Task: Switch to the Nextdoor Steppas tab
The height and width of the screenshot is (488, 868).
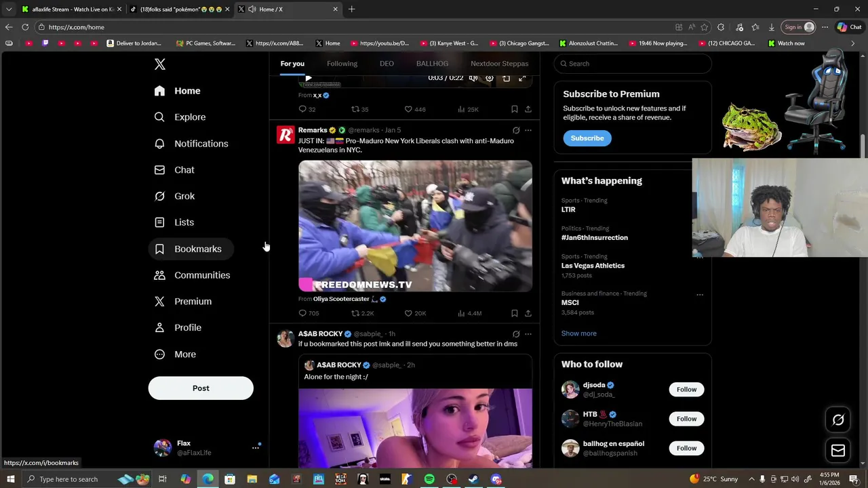Action: click(x=499, y=64)
